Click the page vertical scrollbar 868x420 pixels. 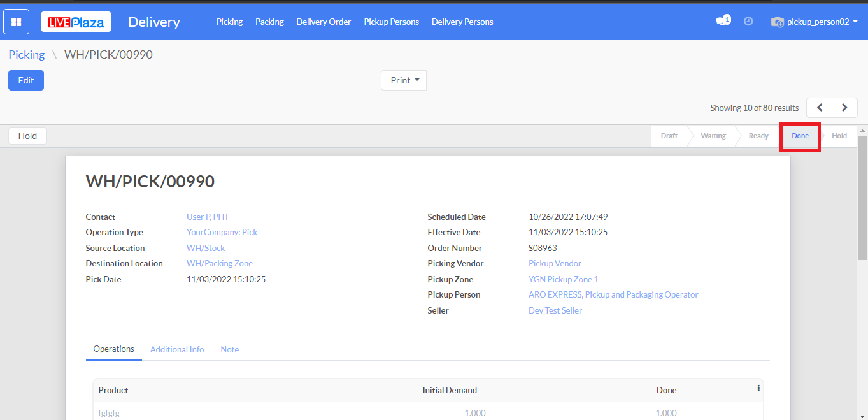[863, 198]
